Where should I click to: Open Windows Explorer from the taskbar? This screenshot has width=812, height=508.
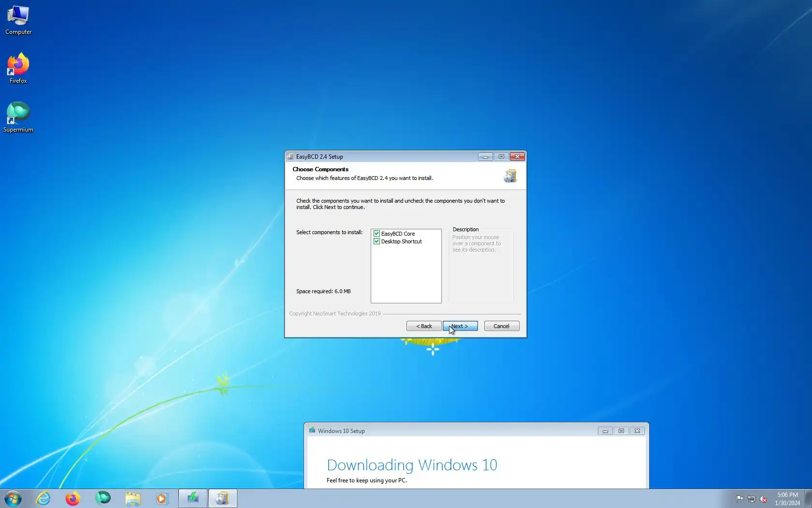(132, 498)
